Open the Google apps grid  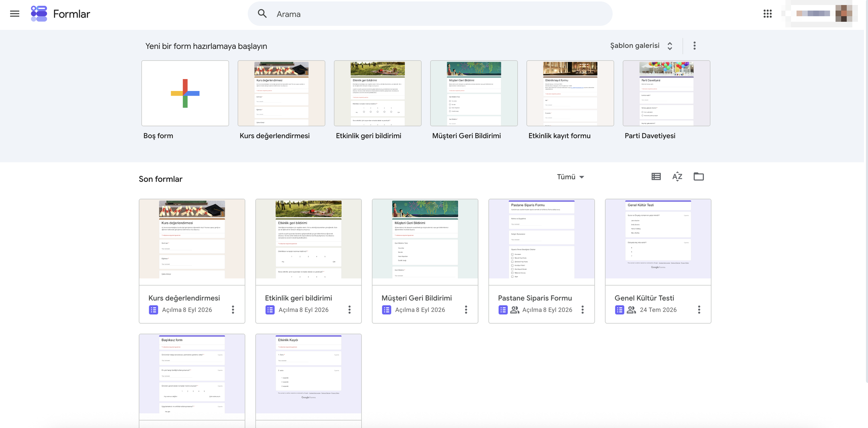(x=768, y=14)
